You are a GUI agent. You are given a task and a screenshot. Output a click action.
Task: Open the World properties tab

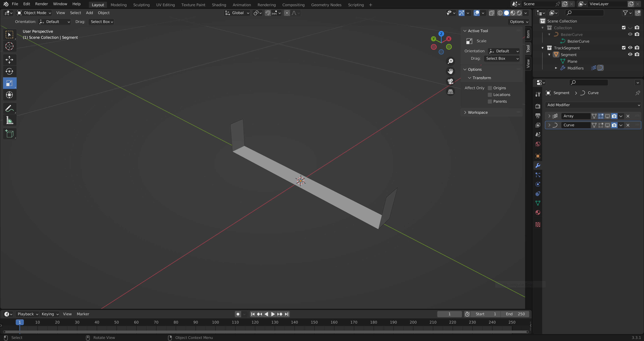coord(538,144)
